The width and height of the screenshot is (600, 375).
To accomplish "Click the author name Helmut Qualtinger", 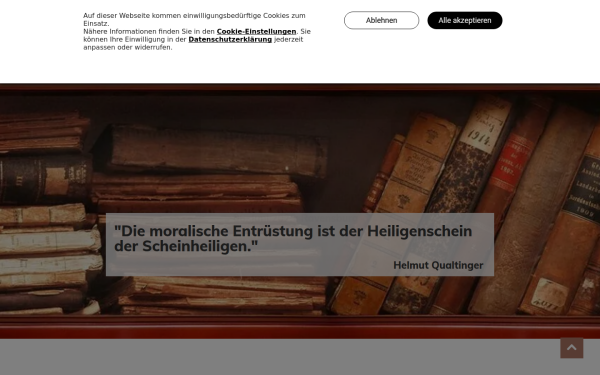I will coord(438,265).
